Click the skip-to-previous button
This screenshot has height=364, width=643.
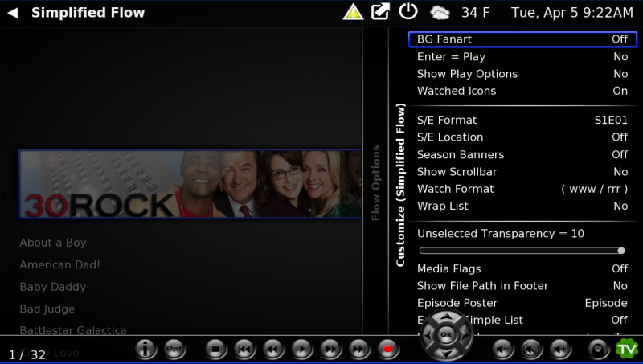pyautogui.click(x=244, y=350)
